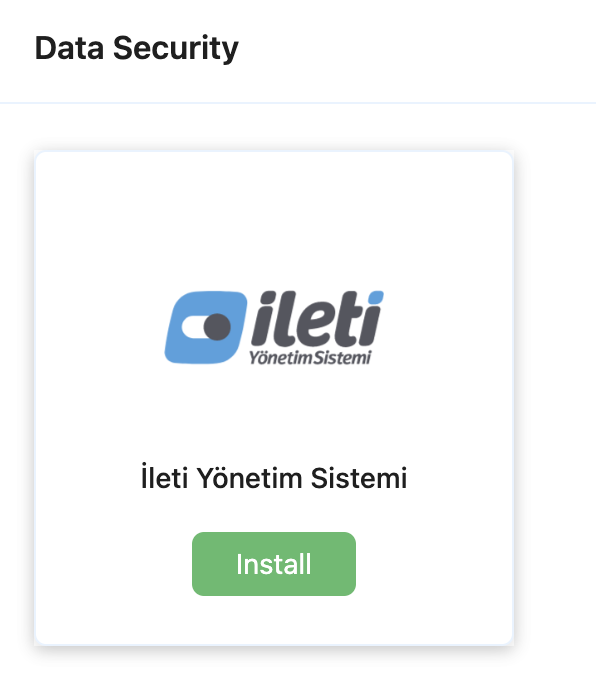Click the 'Install' text label on the button
Viewport: 596px width, 690px height.
[x=274, y=564]
